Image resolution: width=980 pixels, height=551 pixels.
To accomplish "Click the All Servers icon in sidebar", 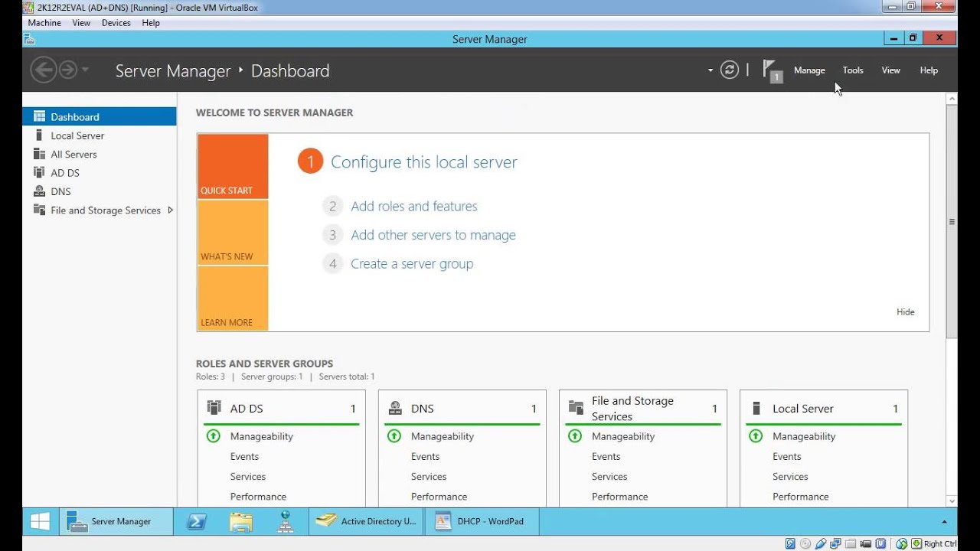I will point(39,154).
